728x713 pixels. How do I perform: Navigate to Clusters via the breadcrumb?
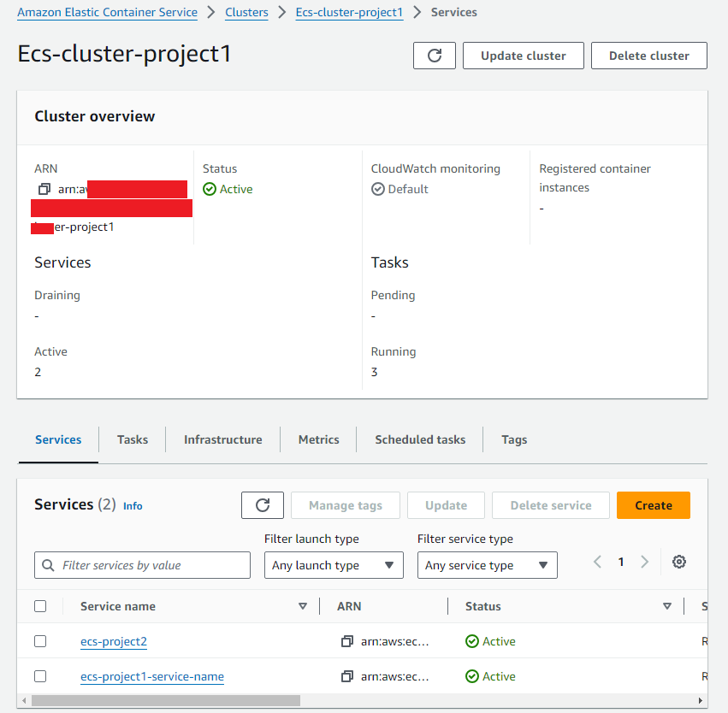coord(246,12)
